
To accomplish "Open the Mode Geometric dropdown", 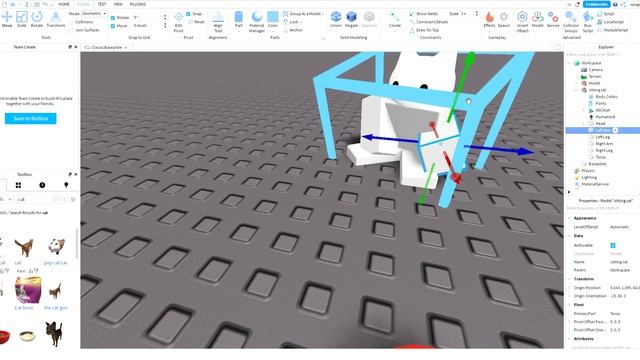I will pyautogui.click(x=94, y=13).
